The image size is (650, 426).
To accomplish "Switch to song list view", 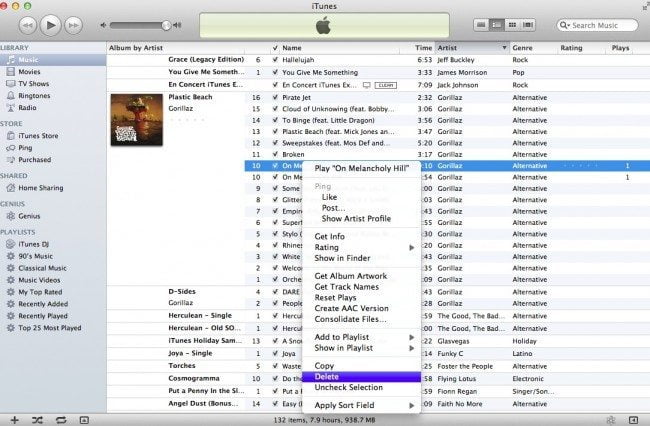I will tap(481, 25).
